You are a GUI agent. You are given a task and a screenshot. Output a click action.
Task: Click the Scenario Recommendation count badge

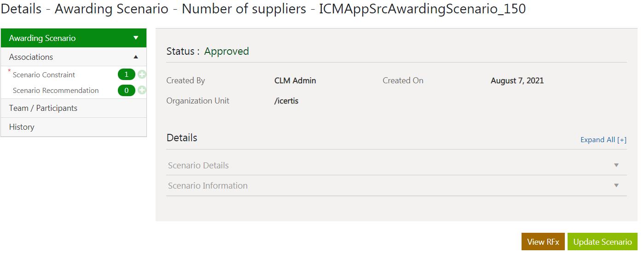[127, 91]
